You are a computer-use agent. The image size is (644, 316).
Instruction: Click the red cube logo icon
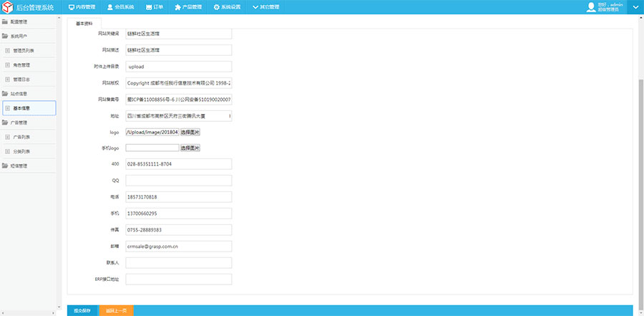coord(7,7)
